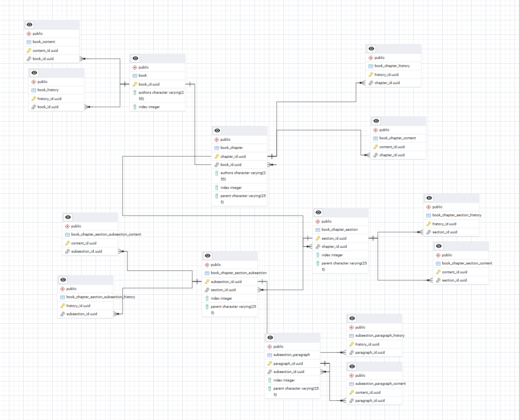
Task: Select 'index integer' column in book_chapter_section
Action: [x=340, y=255]
